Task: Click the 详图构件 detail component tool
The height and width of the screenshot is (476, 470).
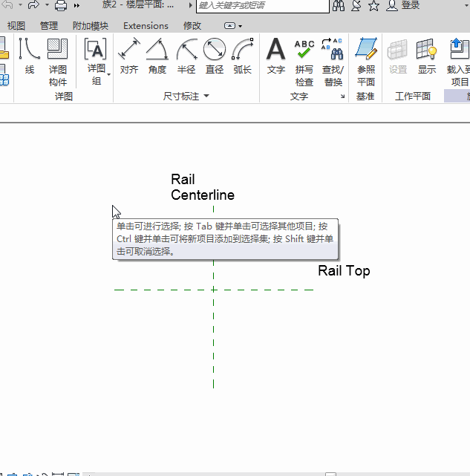Action: coord(58,57)
